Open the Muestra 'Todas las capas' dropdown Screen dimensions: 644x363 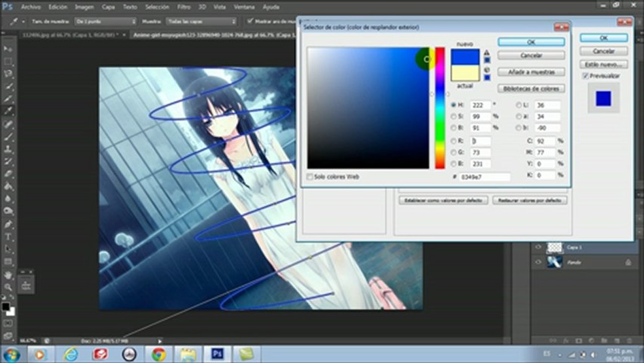click(201, 21)
